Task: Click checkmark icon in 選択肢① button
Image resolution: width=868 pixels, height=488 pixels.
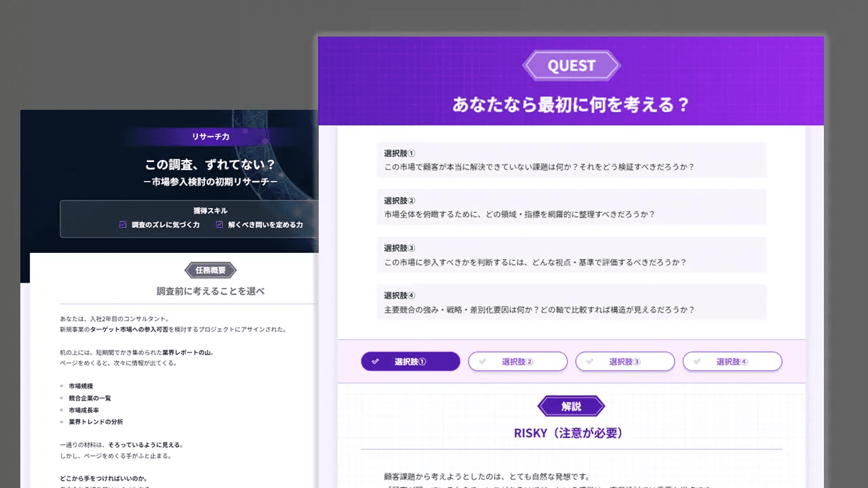Action: (376, 361)
